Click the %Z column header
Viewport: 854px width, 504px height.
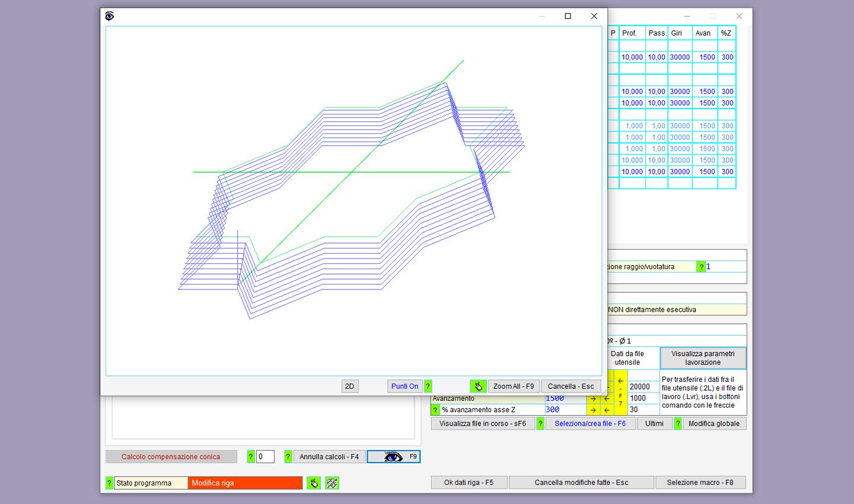pyautogui.click(x=727, y=33)
